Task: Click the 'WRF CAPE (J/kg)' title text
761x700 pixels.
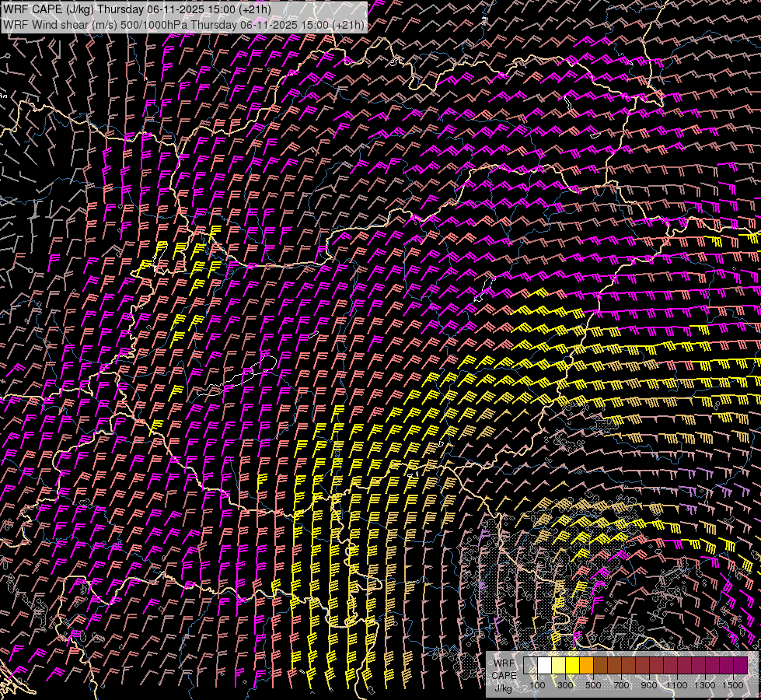Action: tap(50, 9)
